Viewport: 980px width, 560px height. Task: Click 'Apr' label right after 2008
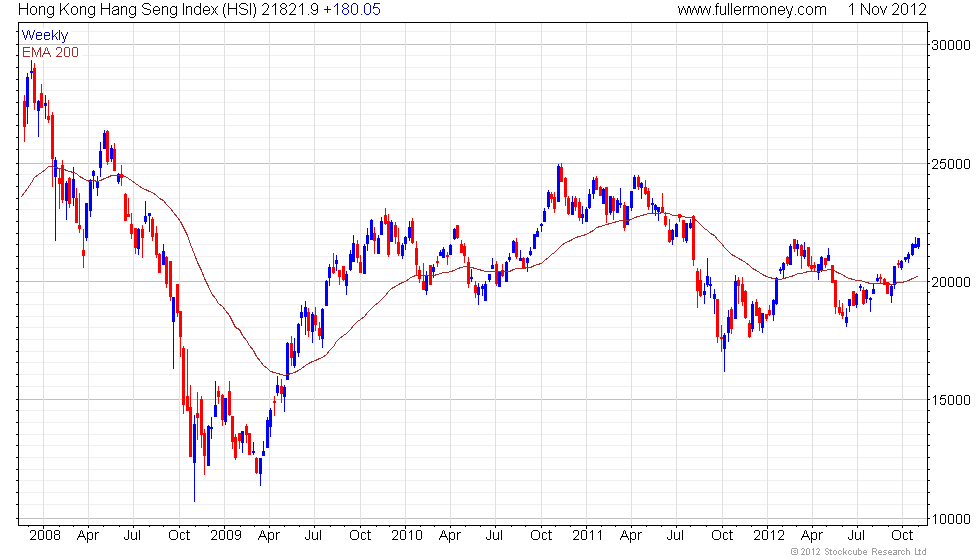click(88, 536)
